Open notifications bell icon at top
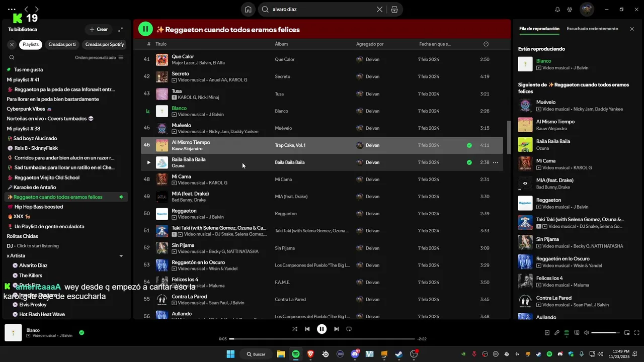This screenshot has width=644, height=362. (x=557, y=9)
